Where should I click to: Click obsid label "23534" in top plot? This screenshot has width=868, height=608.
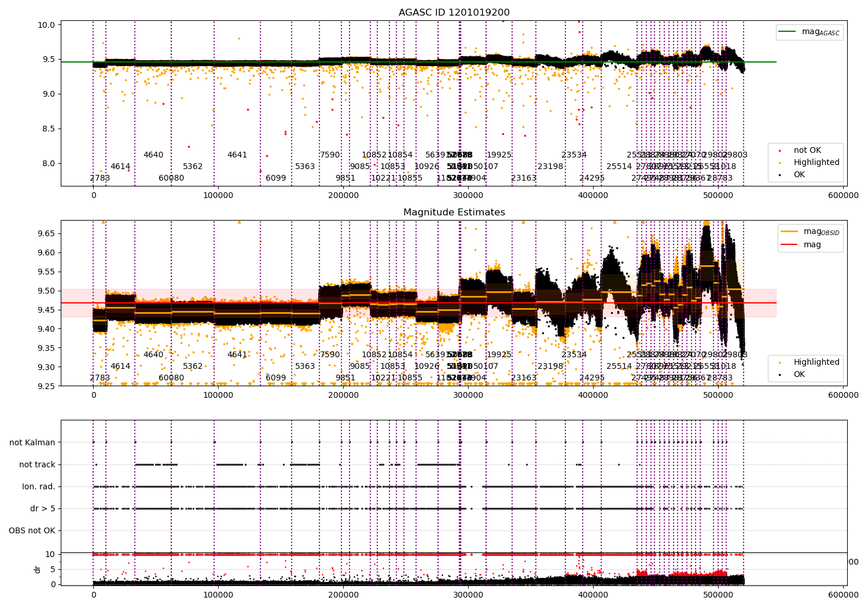(x=574, y=155)
